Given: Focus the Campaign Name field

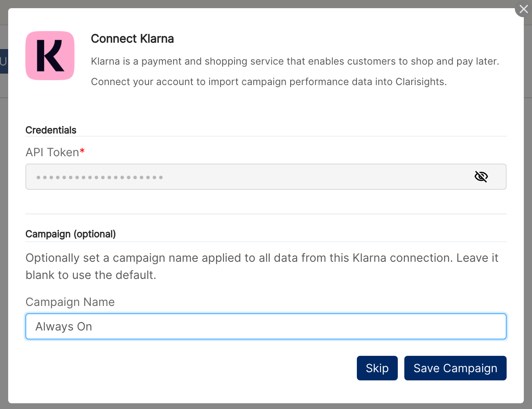Looking at the screenshot, I should tap(266, 326).
